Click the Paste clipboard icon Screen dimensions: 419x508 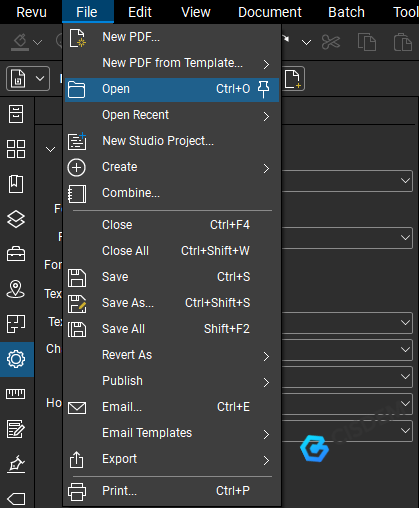click(x=403, y=42)
